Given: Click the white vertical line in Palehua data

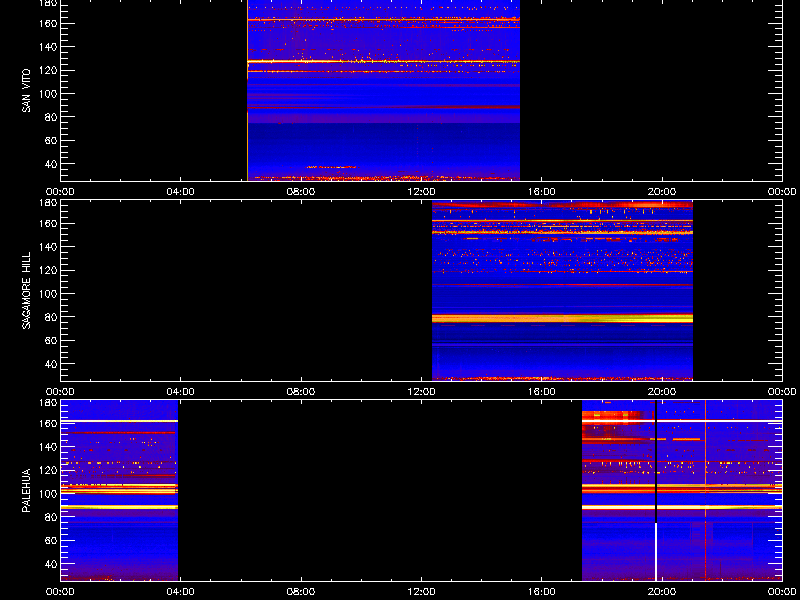Looking at the screenshot, I should tap(656, 552).
